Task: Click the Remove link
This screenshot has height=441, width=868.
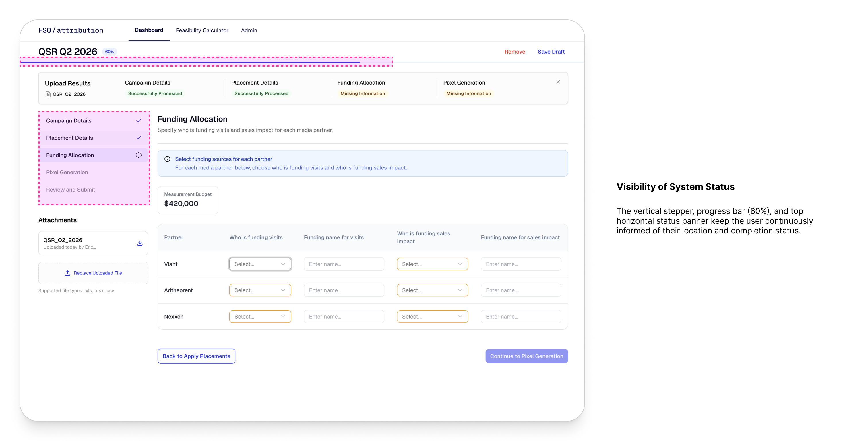Action: [515, 52]
